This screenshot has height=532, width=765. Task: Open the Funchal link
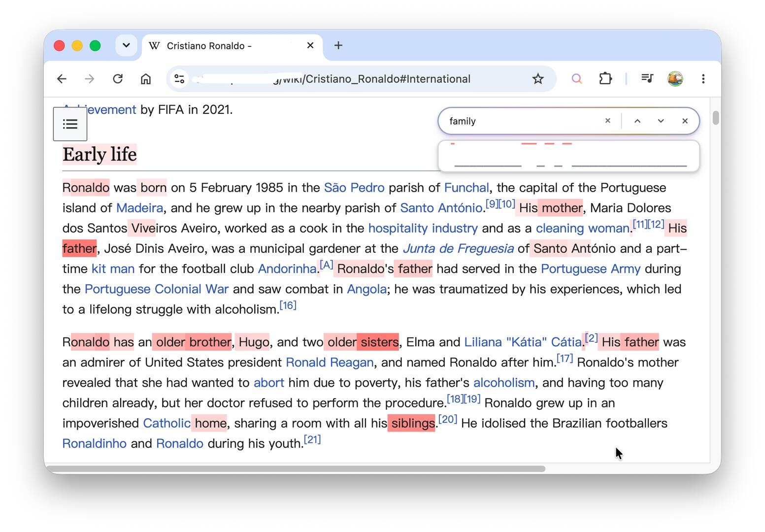466,188
